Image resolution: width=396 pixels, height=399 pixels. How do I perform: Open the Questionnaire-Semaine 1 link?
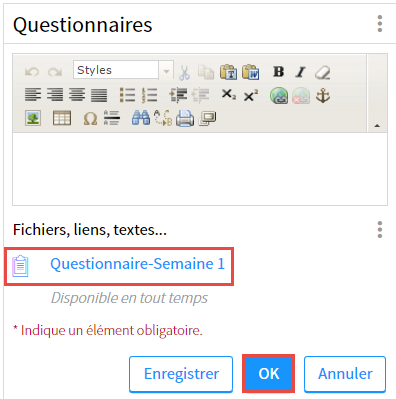[x=137, y=264]
